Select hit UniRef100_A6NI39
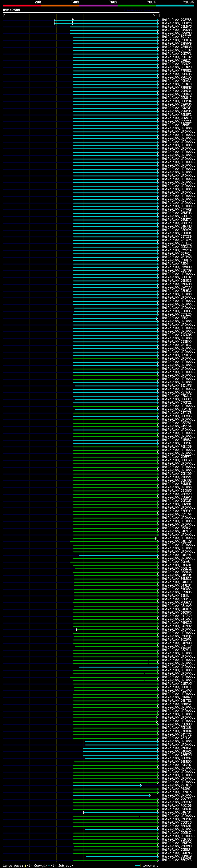 pos(177,446)
